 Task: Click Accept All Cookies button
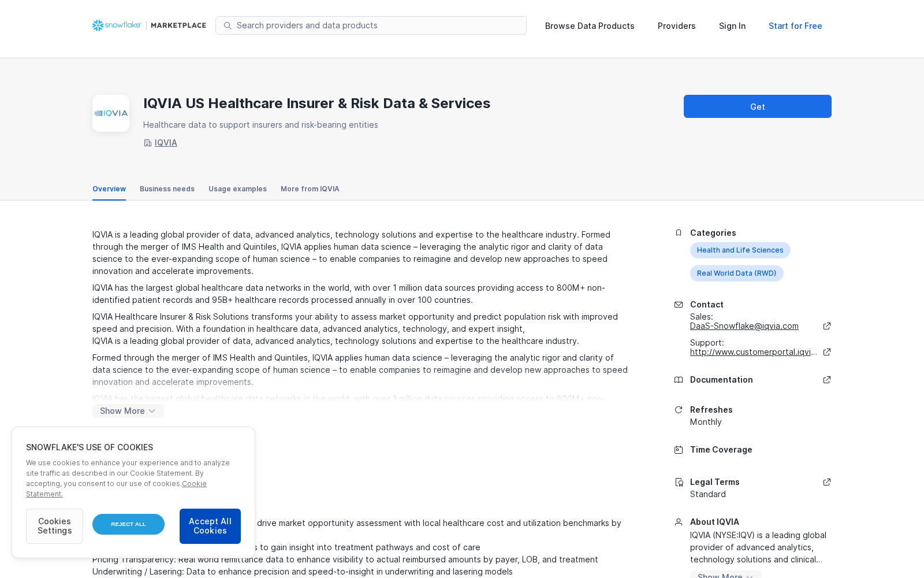210,526
